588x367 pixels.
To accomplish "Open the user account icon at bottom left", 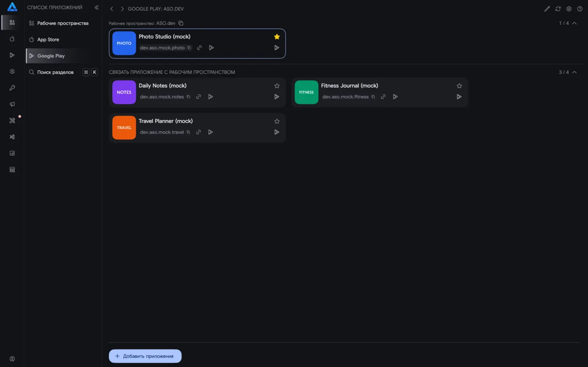I will (12, 359).
